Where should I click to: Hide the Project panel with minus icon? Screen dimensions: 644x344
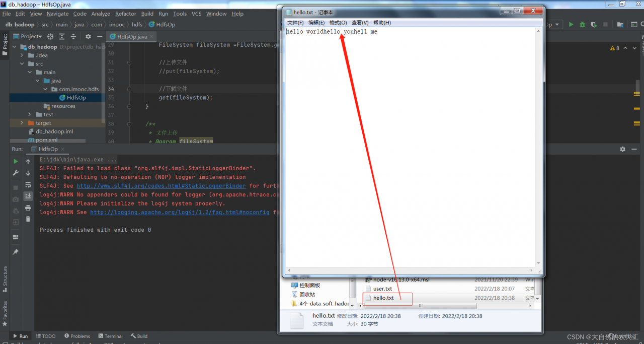pos(100,36)
